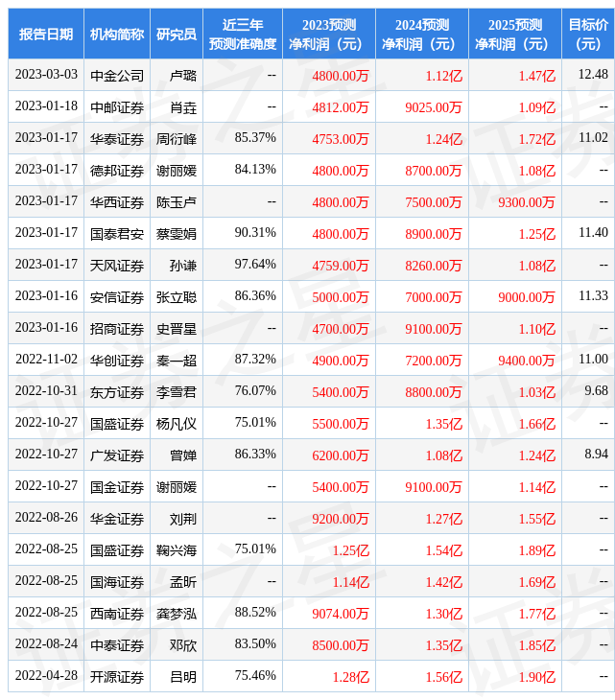Open the 华泰证券 institution entry
The width and height of the screenshot is (615, 700).
pos(117,139)
